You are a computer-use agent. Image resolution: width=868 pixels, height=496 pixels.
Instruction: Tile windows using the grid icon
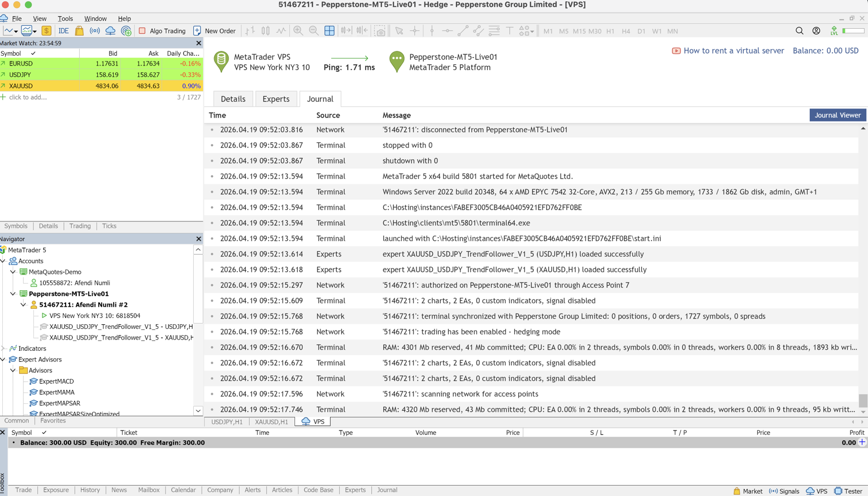329,31
